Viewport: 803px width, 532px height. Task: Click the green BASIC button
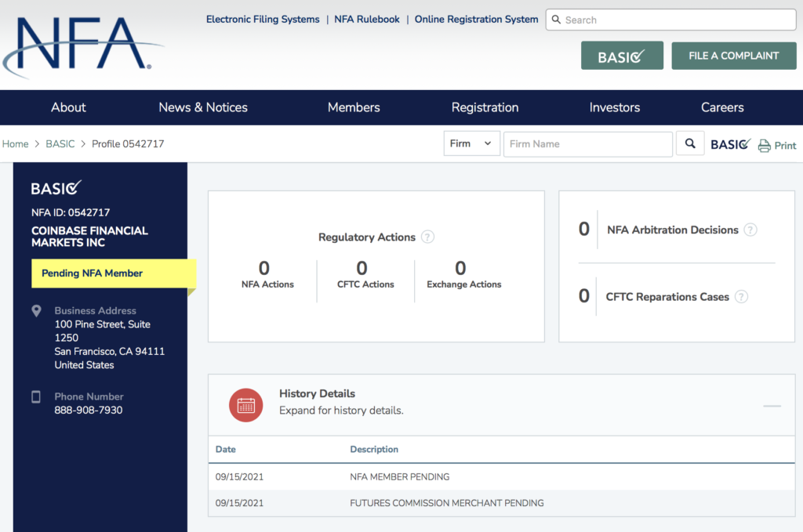[x=622, y=56]
